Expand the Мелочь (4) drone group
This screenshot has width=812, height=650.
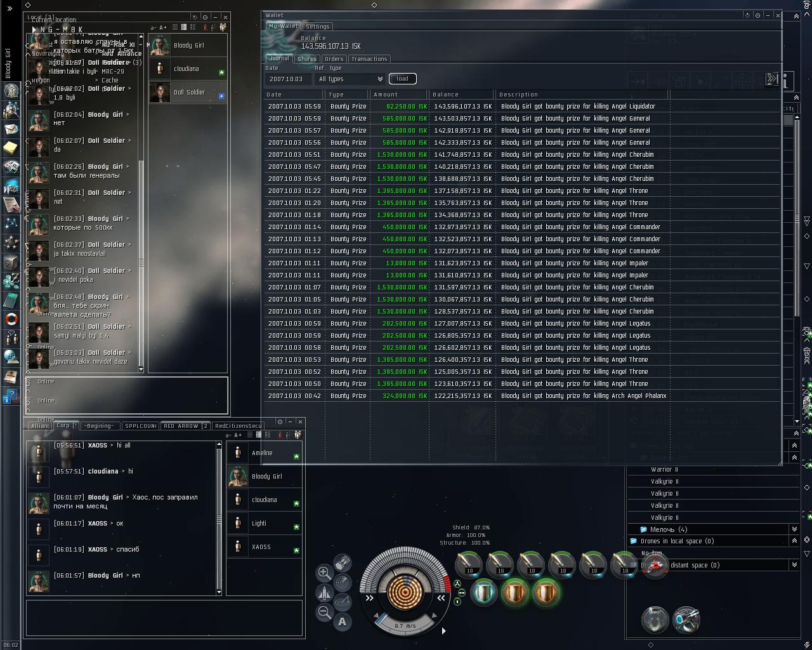click(x=794, y=529)
